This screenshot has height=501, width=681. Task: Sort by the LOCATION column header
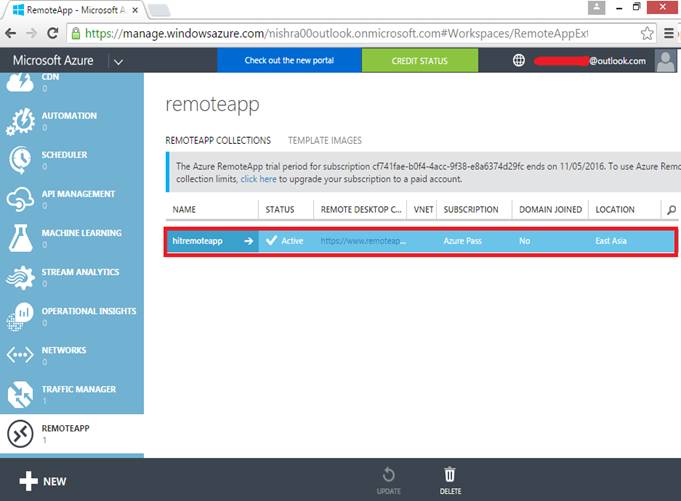coord(615,210)
